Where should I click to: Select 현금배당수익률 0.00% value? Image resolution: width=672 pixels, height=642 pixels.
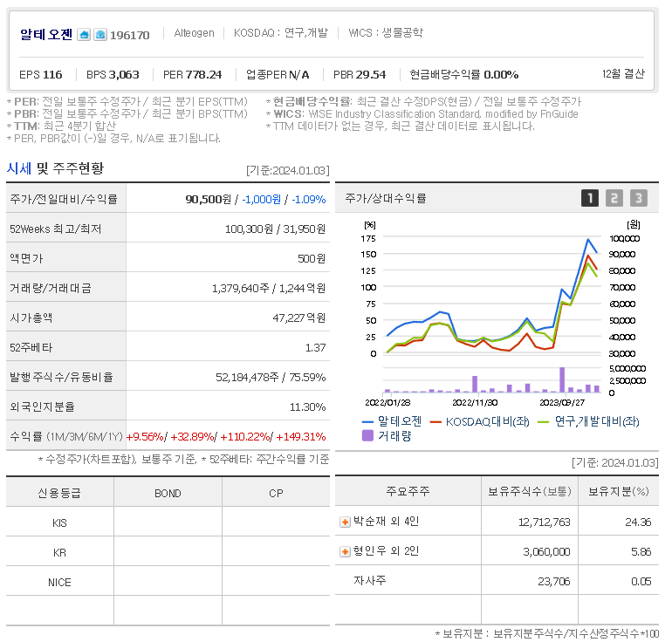464,74
